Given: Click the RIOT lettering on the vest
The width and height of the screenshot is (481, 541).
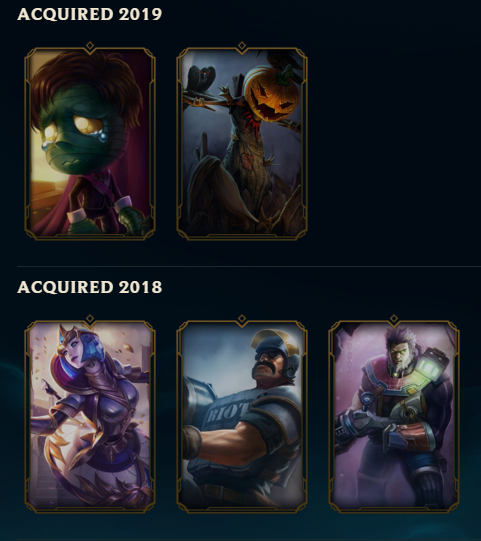Looking at the screenshot, I should [227, 412].
